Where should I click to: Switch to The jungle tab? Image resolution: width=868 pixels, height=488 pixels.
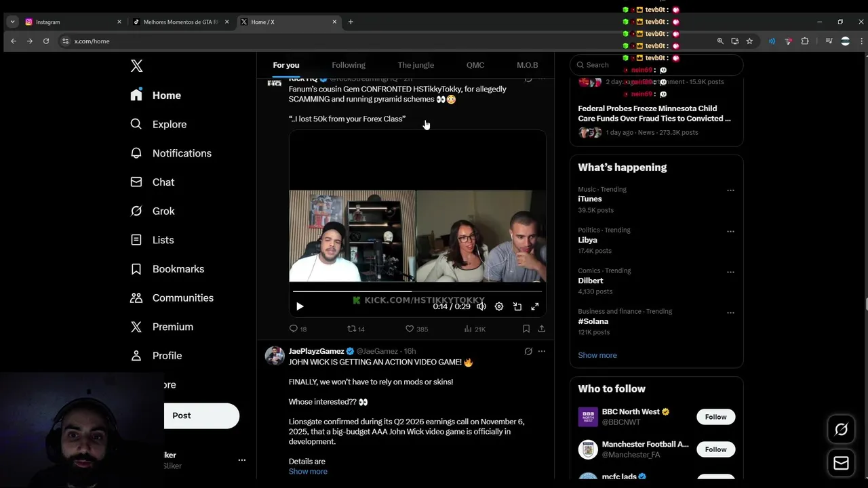416,65
